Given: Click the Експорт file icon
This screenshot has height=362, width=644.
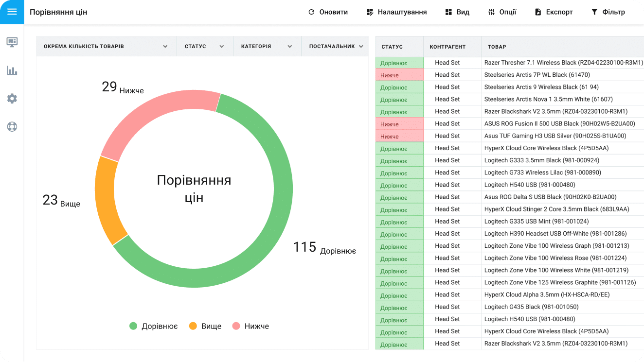Looking at the screenshot, I should [x=538, y=12].
